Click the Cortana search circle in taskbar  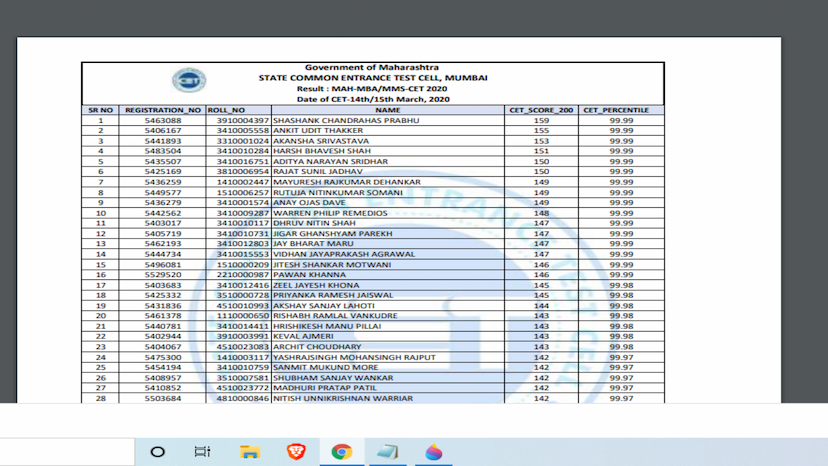click(x=157, y=452)
